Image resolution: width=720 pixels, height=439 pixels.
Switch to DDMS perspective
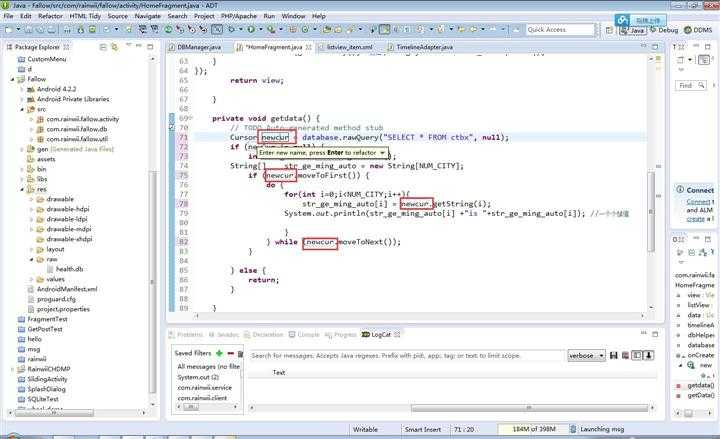tap(698, 30)
